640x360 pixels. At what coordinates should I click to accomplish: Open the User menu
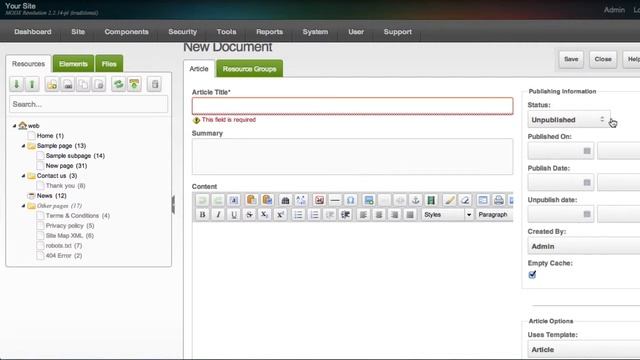[356, 32]
